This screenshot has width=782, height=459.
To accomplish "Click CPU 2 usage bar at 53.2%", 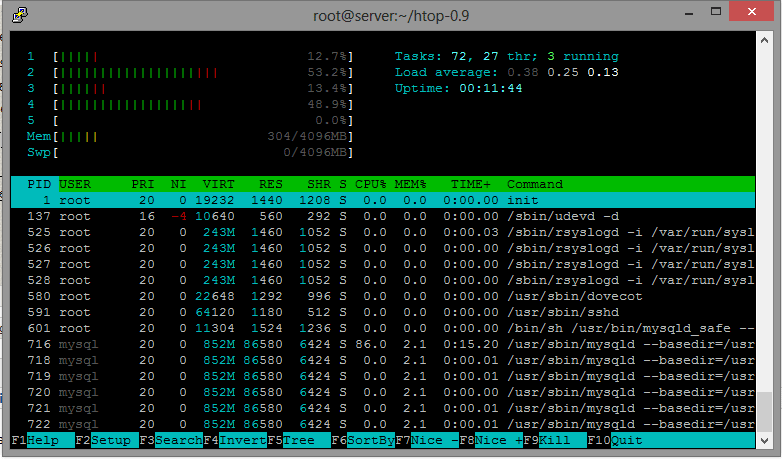I will [203, 72].
